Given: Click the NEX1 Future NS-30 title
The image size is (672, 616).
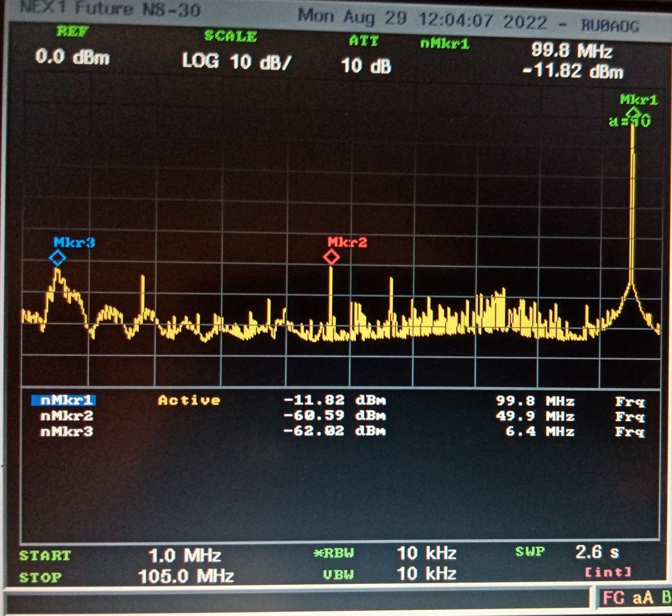Looking at the screenshot, I should (110, 8).
